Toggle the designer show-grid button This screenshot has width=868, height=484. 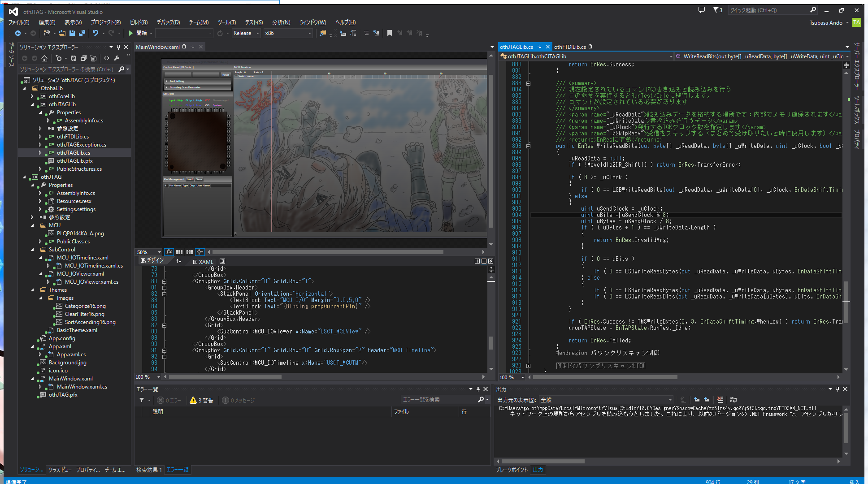pos(179,252)
